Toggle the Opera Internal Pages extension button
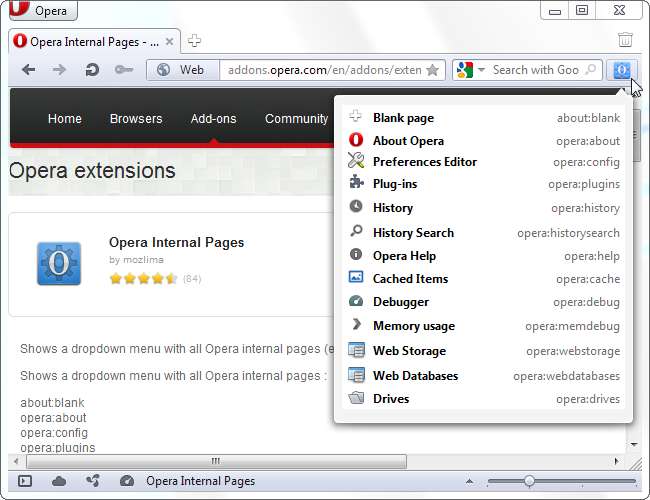The height and width of the screenshot is (500, 650). point(621,70)
